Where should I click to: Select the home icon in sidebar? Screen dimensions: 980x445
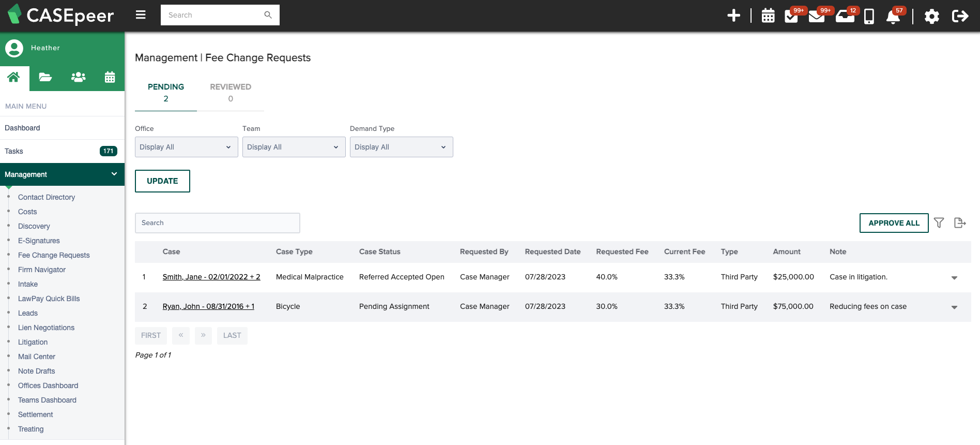click(x=13, y=77)
